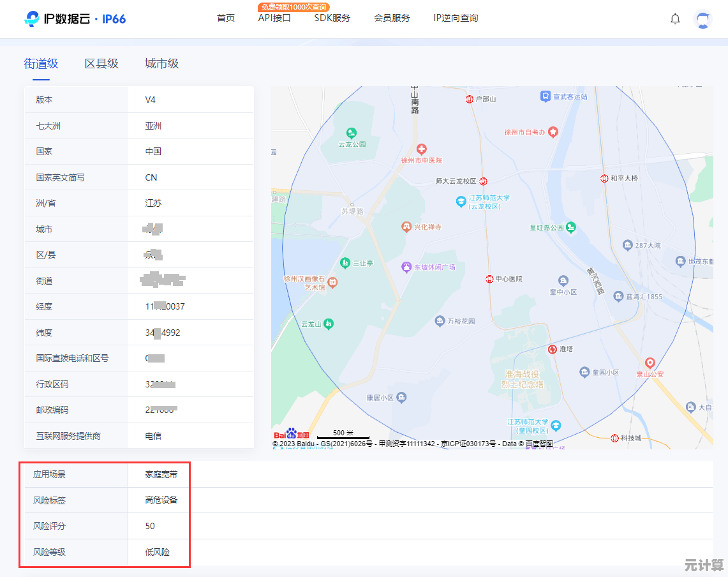Select the 和平大桥 bridge marker

604,178
